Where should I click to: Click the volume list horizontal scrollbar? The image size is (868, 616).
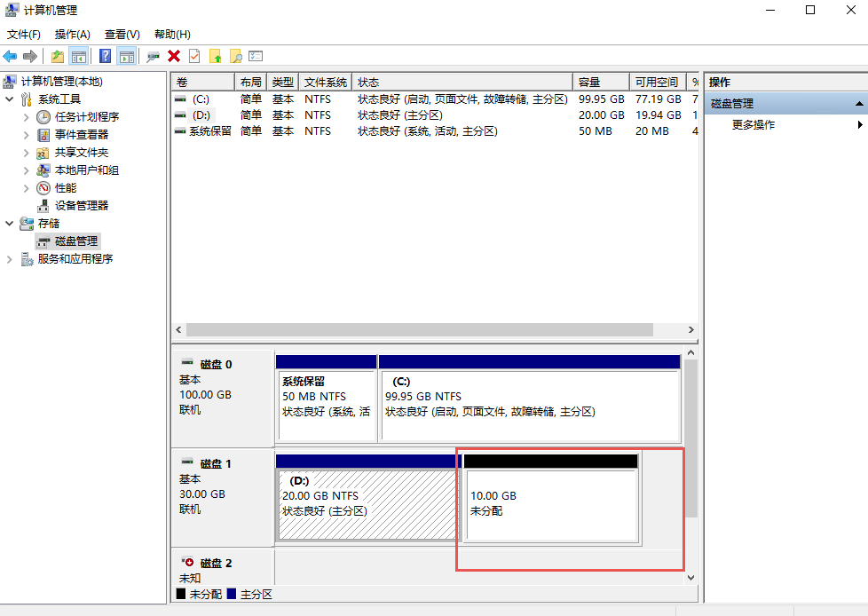coord(419,329)
